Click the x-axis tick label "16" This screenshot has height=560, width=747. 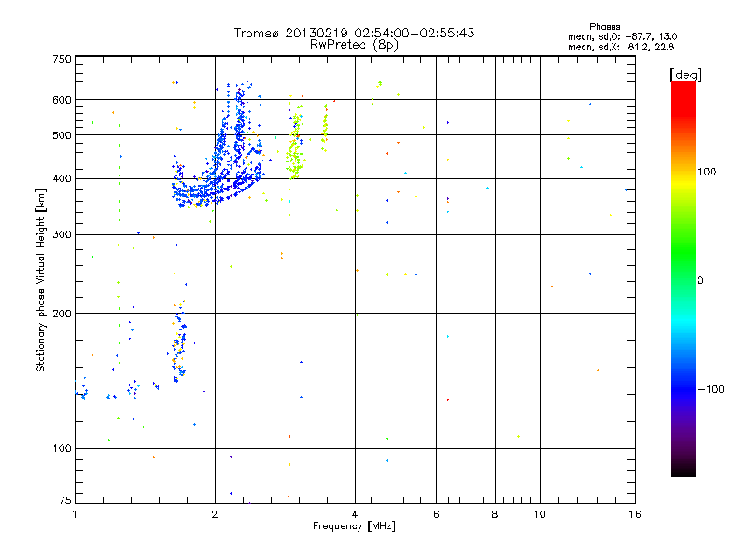[x=635, y=514]
